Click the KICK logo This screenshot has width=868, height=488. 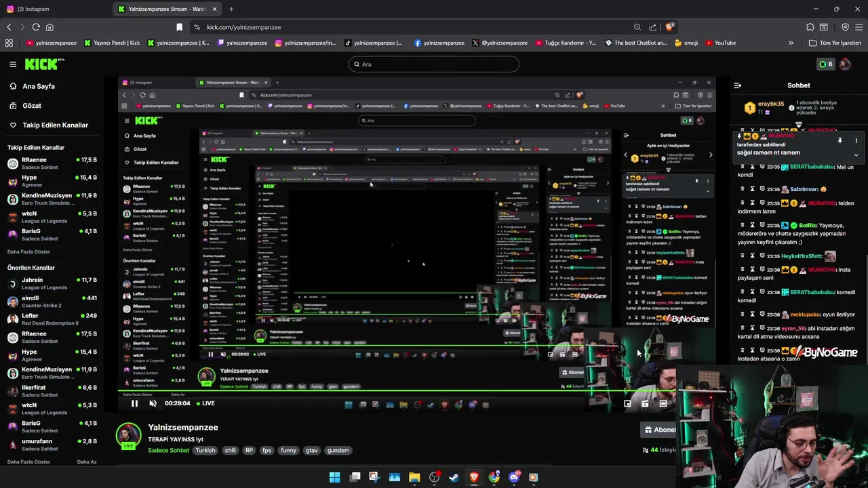coord(45,64)
